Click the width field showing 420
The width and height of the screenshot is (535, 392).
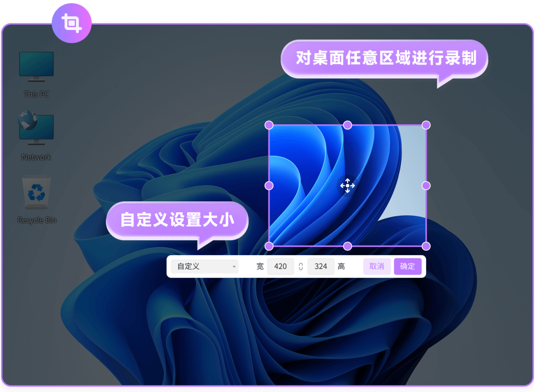click(x=280, y=266)
